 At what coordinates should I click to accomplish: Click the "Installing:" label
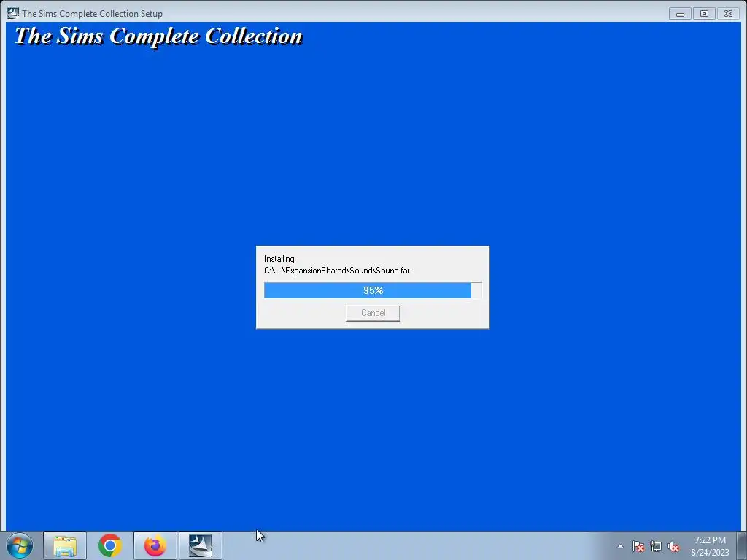(280, 259)
